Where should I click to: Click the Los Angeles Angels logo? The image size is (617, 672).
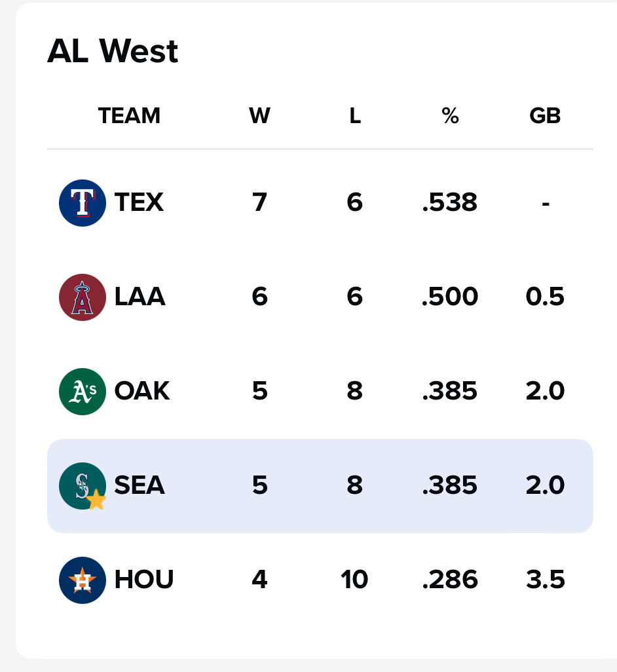82,297
